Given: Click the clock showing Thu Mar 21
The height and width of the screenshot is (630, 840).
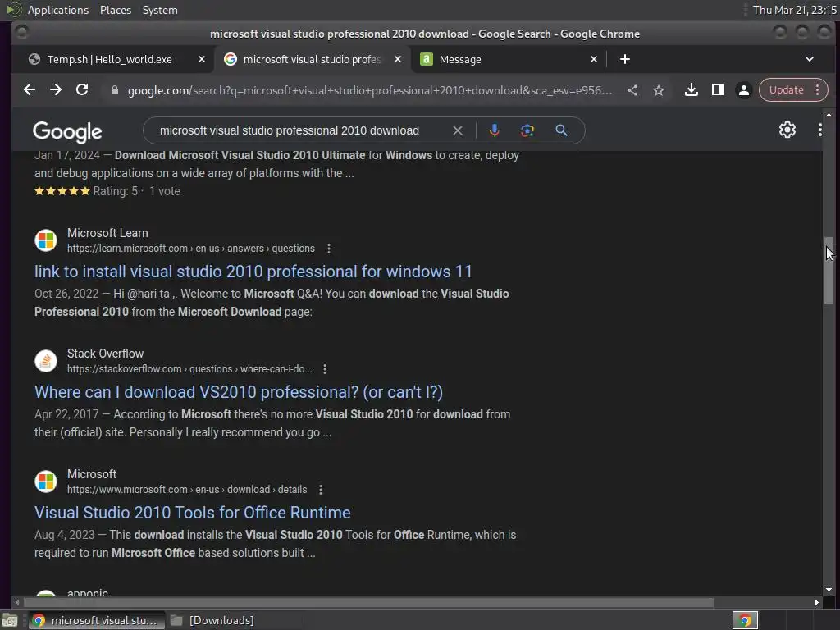Looking at the screenshot, I should point(794,10).
